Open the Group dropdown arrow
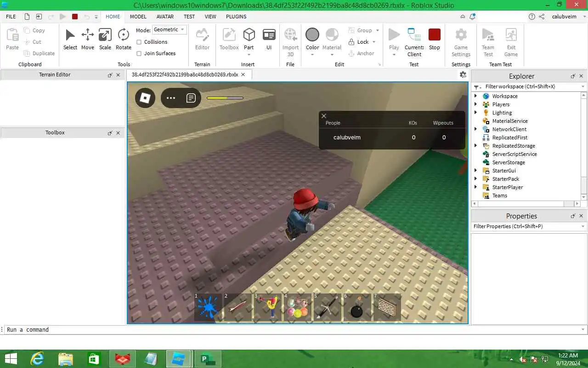The width and height of the screenshot is (588, 368). [x=378, y=30]
